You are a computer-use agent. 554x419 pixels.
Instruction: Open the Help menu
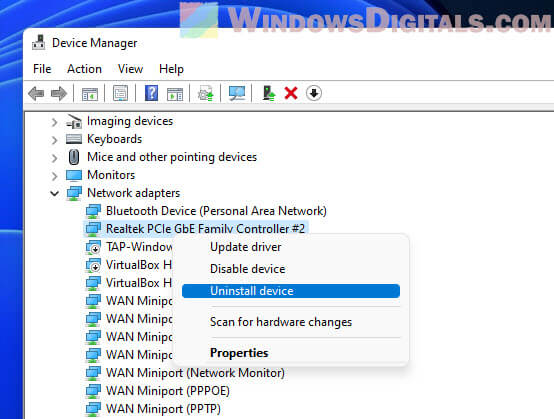pyautogui.click(x=171, y=69)
